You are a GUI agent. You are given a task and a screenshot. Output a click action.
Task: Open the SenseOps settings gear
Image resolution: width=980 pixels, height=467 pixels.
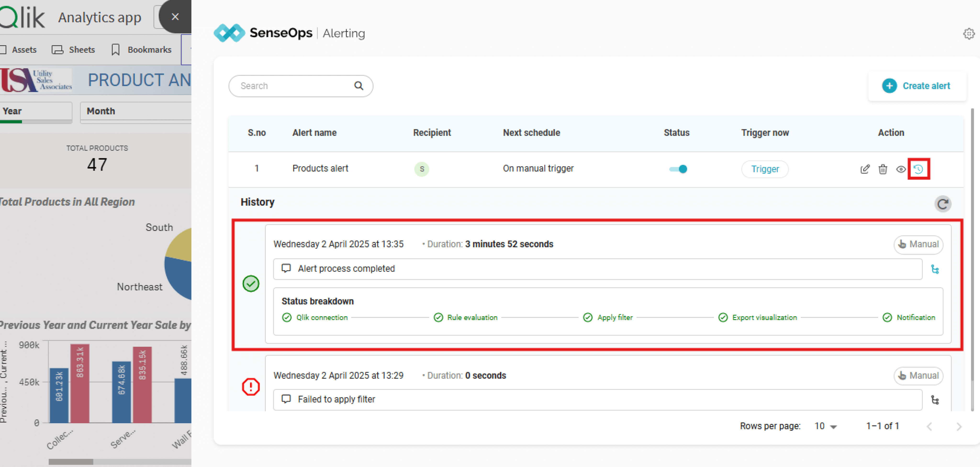pyautogui.click(x=969, y=33)
